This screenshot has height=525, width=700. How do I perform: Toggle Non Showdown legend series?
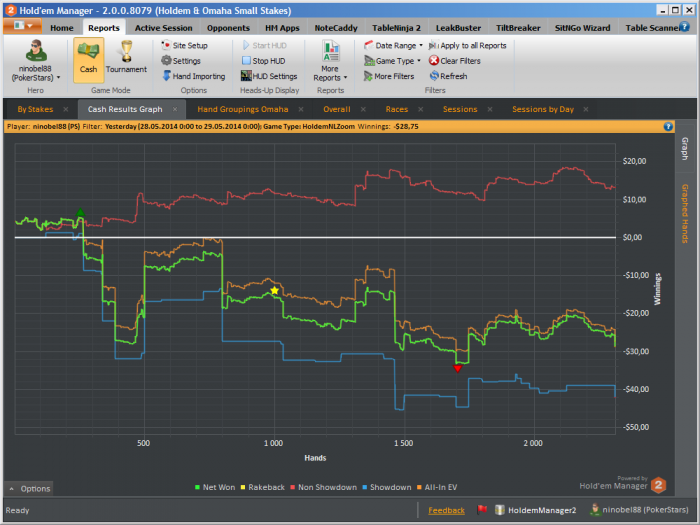pyautogui.click(x=323, y=488)
